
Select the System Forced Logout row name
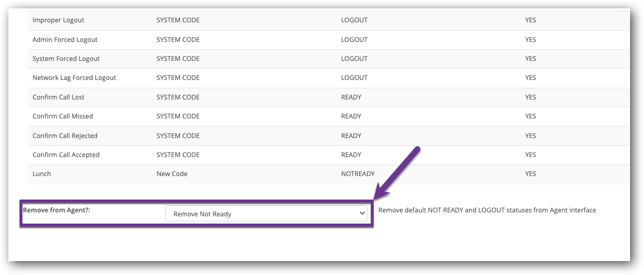click(66, 58)
